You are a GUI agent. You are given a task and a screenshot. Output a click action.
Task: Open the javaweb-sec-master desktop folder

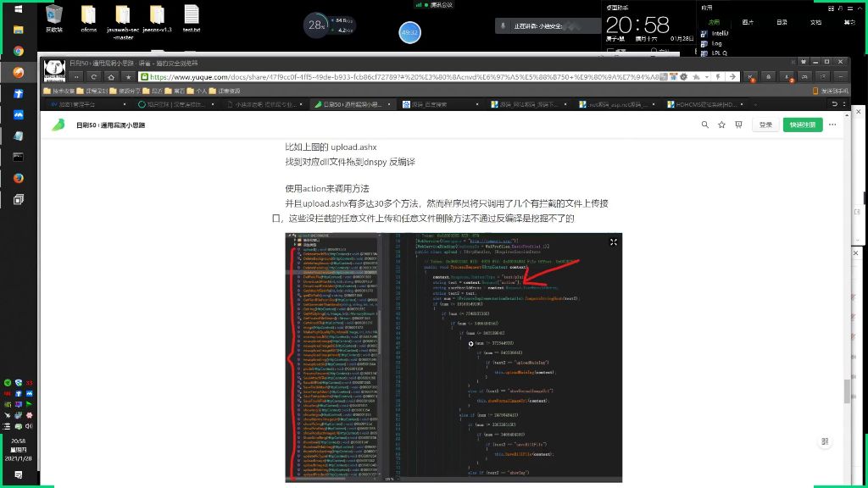[x=123, y=22]
